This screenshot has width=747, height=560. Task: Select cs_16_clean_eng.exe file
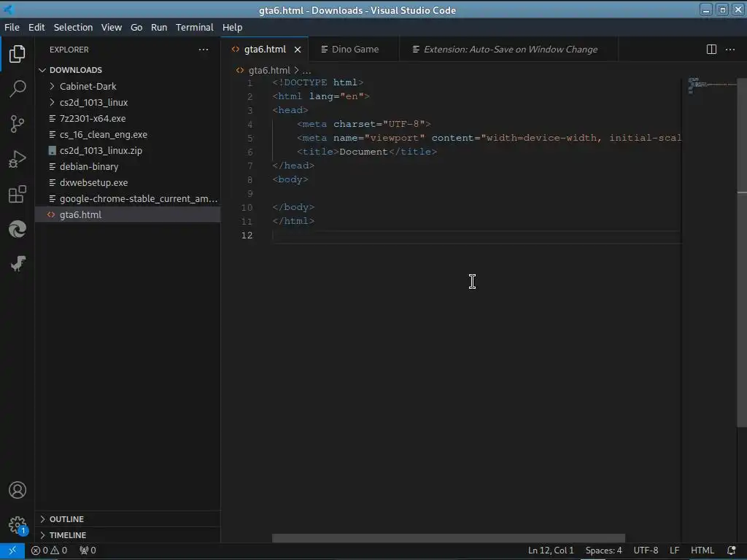click(128, 135)
